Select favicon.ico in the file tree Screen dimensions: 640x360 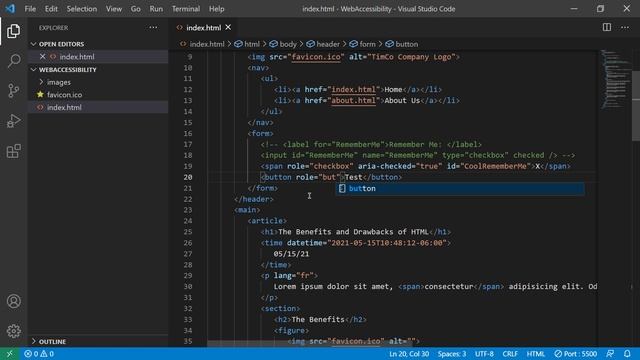pos(64,95)
